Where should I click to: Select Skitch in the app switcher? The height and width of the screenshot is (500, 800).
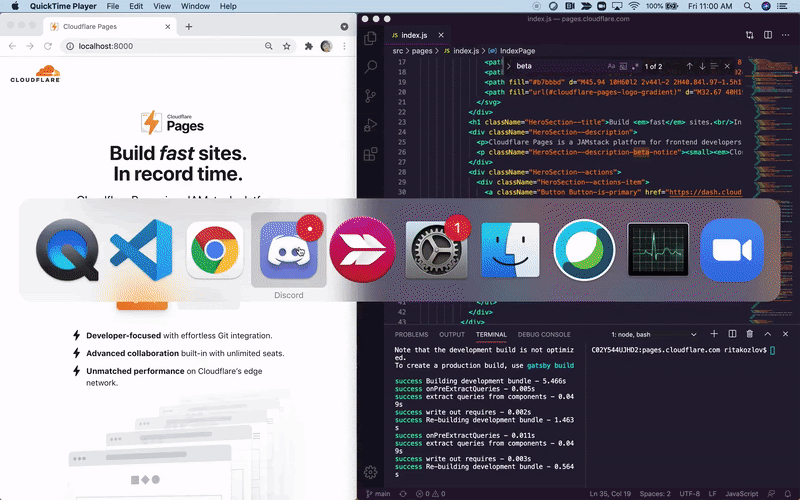click(362, 250)
